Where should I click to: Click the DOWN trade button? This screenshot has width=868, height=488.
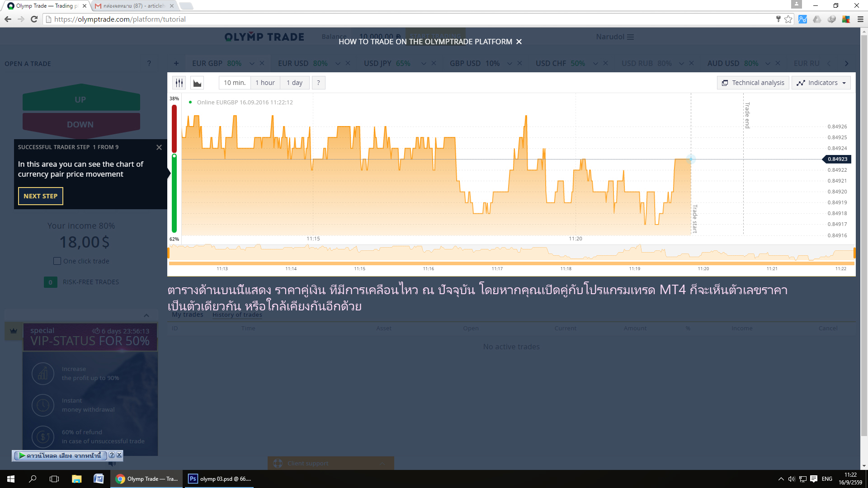(81, 124)
